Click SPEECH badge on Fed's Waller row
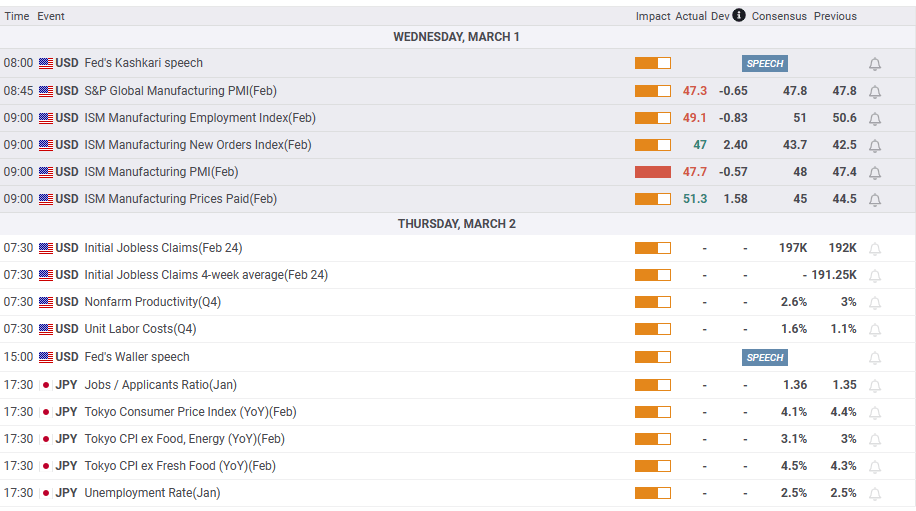This screenshot has width=916, height=511. [x=765, y=357]
